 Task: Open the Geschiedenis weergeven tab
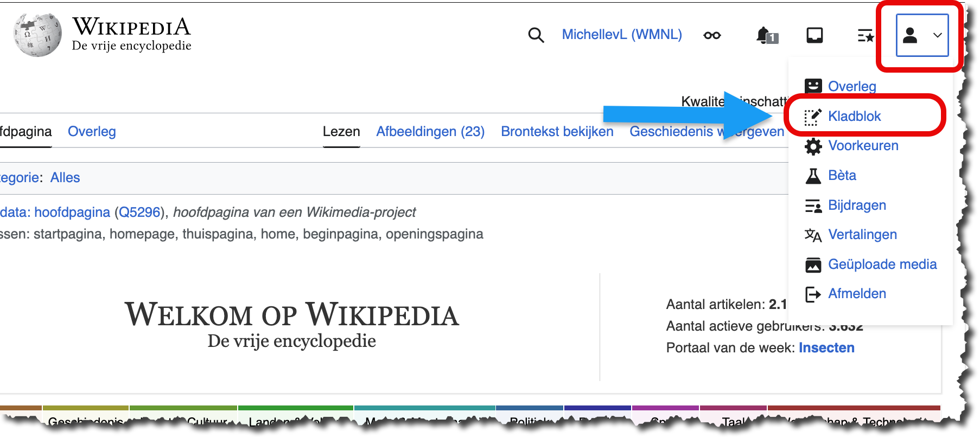coord(707,131)
